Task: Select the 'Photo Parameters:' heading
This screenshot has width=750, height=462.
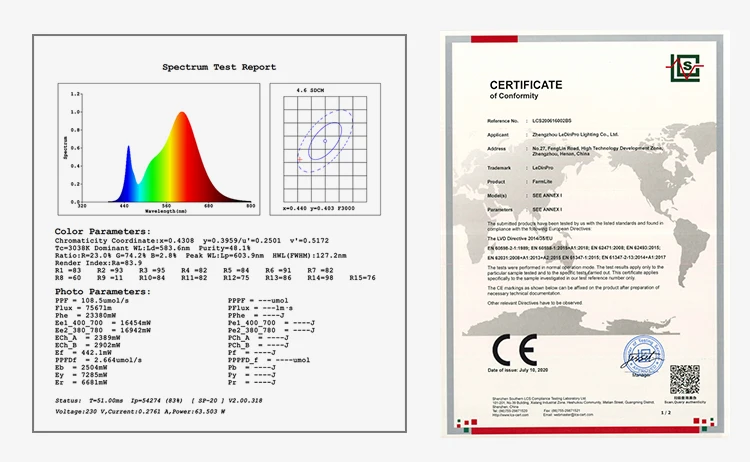Action: 102,291
